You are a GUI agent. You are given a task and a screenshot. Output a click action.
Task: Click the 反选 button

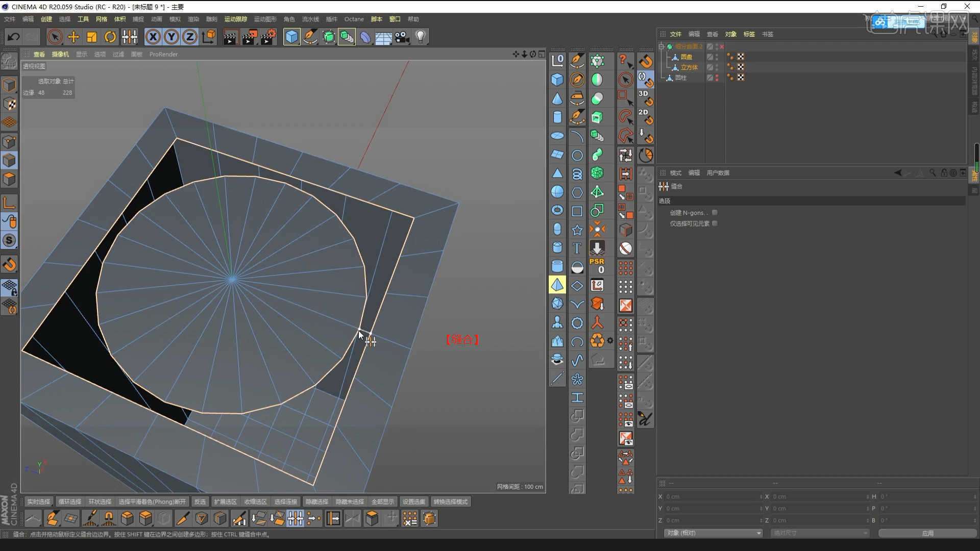click(200, 502)
